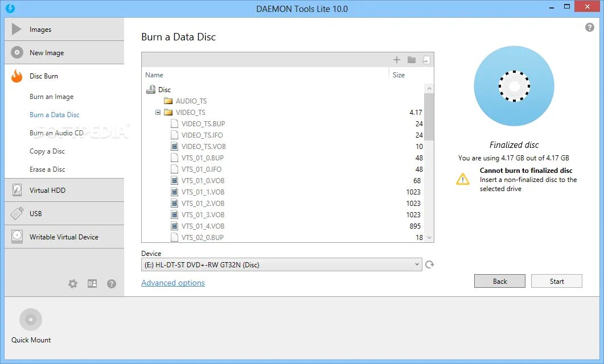Click the Virtual HDD drive icon

pyautogui.click(x=17, y=190)
